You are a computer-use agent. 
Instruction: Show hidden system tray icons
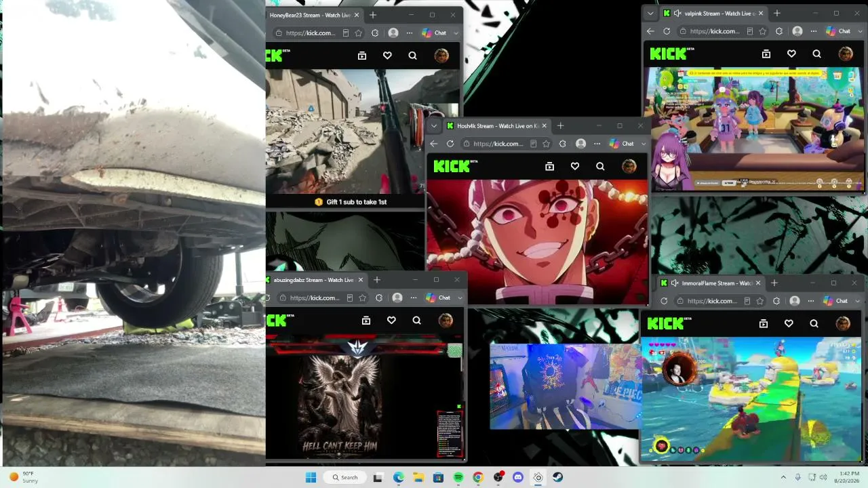(783, 477)
